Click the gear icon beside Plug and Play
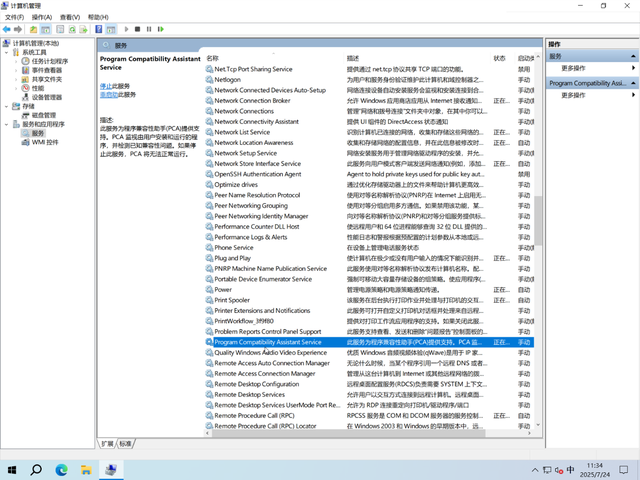The image size is (640, 480). 209,258
